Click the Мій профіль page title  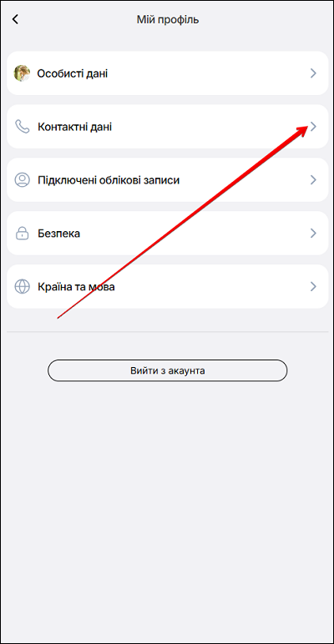coord(168,19)
